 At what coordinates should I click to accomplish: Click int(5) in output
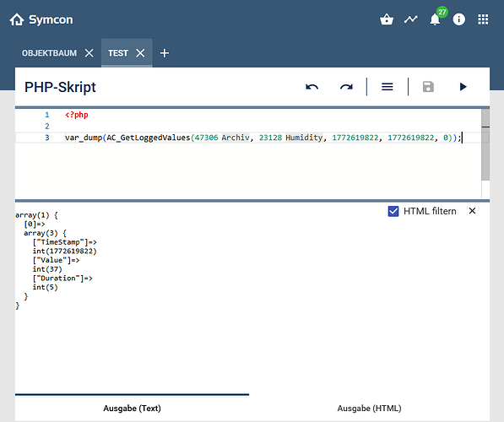45,287
